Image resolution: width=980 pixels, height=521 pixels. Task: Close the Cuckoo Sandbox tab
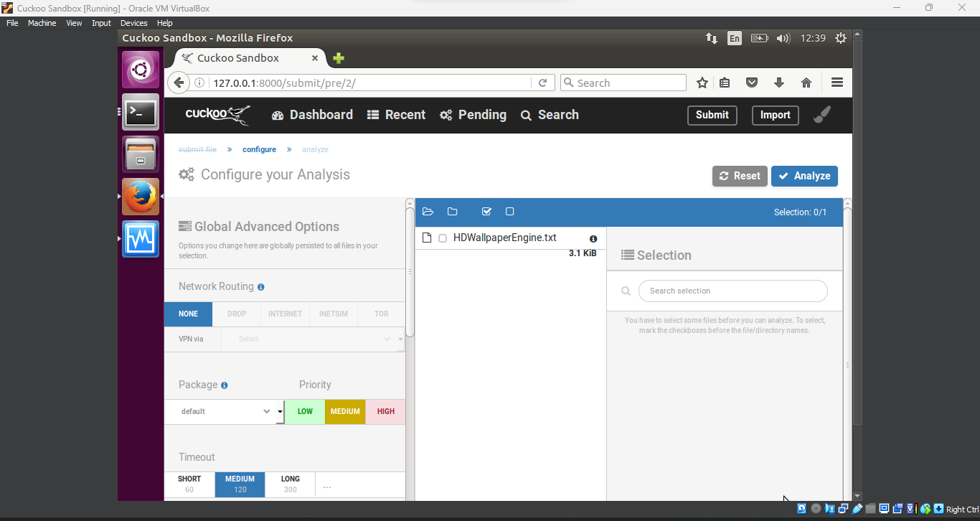[314, 58]
